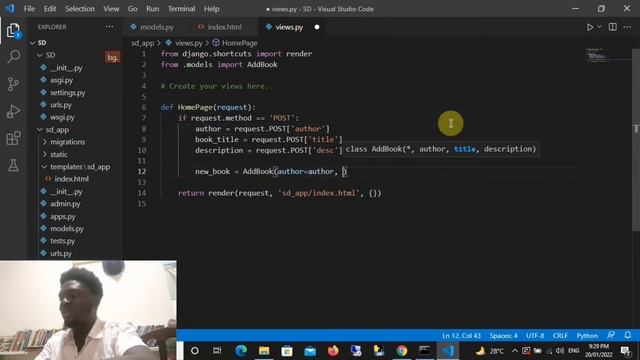Open the Mail app from taskbar
The width and height of the screenshot is (640, 360).
(x=310, y=350)
